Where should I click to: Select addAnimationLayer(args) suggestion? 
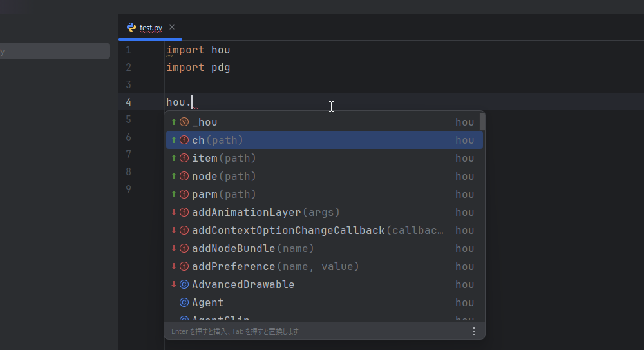[265, 212]
